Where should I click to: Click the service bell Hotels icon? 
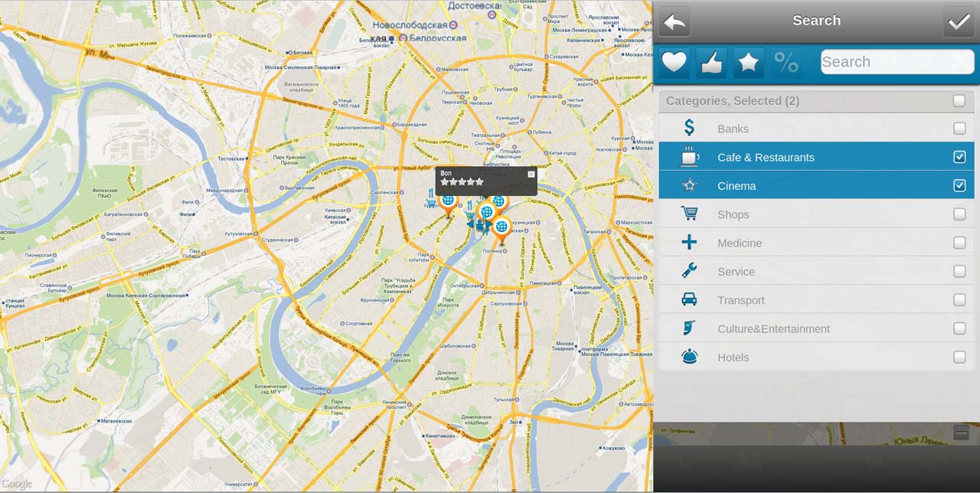(689, 357)
